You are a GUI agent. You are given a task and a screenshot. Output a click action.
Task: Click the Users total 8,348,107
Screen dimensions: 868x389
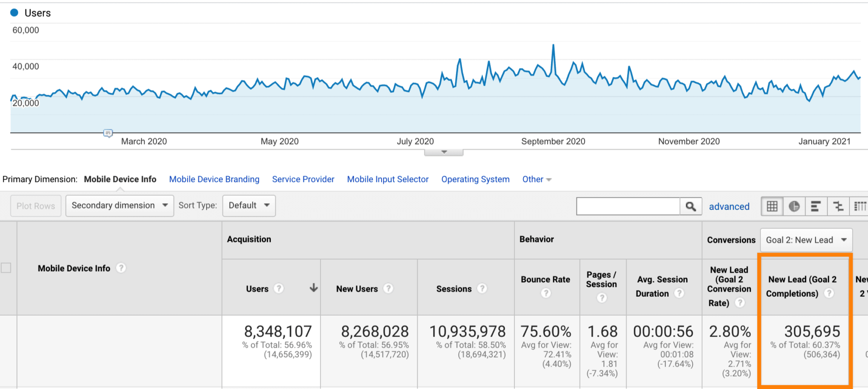(x=278, y=332)
